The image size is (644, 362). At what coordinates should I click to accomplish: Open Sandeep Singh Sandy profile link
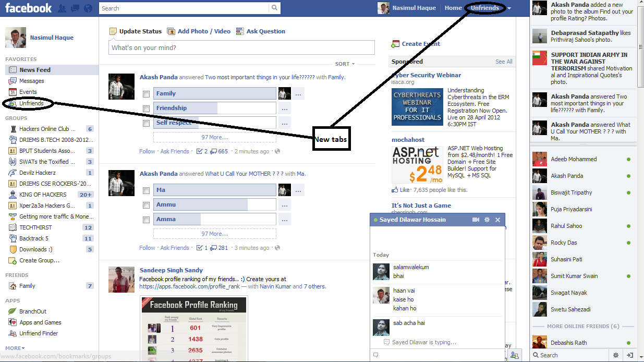click(x=171, y=270)
